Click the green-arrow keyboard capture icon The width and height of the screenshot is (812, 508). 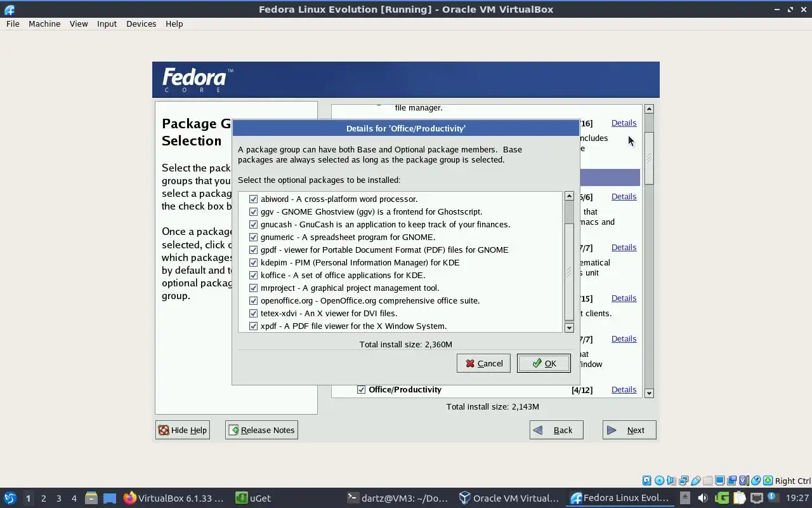768,481
